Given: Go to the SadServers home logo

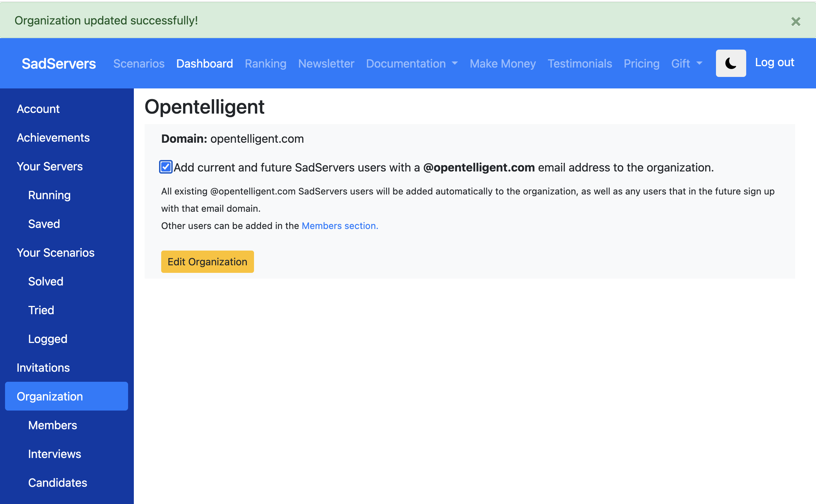Looking at the screenshot, I should 58,63.
